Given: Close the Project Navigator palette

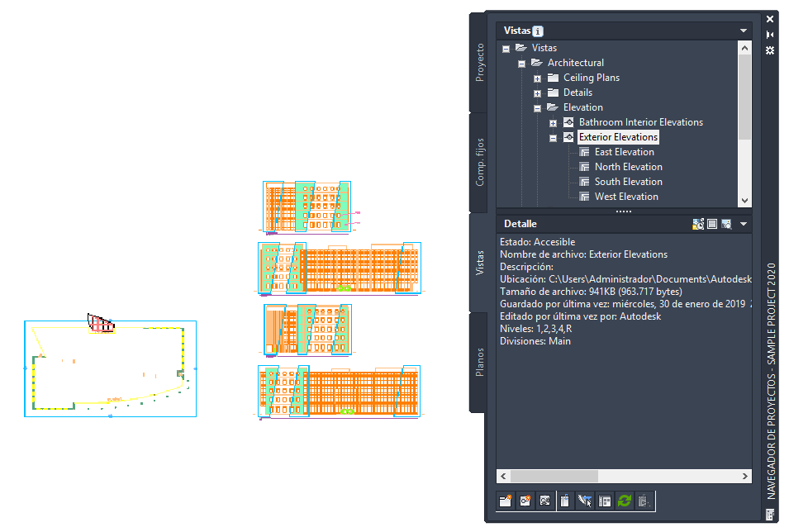Looking at the screenshot, I should [770, 19].
